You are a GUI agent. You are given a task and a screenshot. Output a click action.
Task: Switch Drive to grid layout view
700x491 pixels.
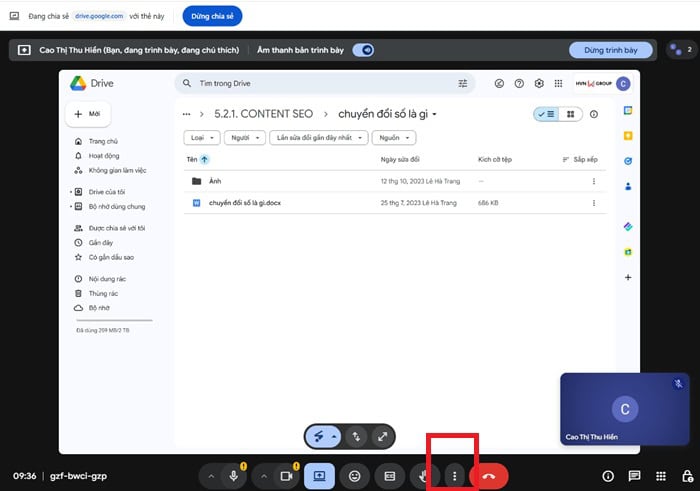point(570,114)
